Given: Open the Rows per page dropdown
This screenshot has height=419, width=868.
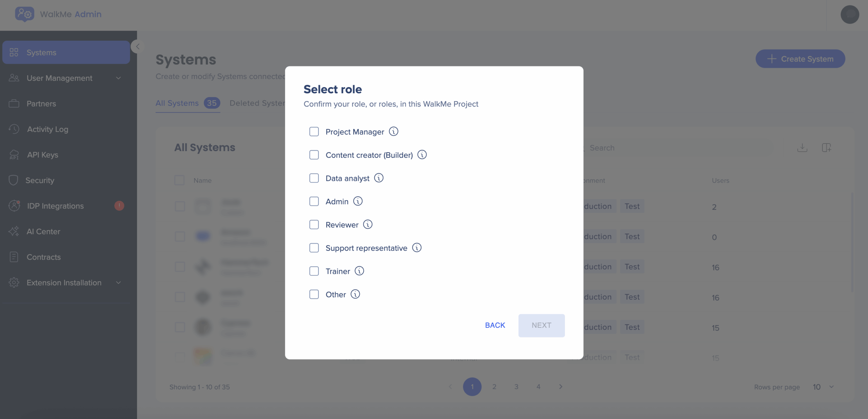Looking at the screenshot, I should [x=823, y=387].
